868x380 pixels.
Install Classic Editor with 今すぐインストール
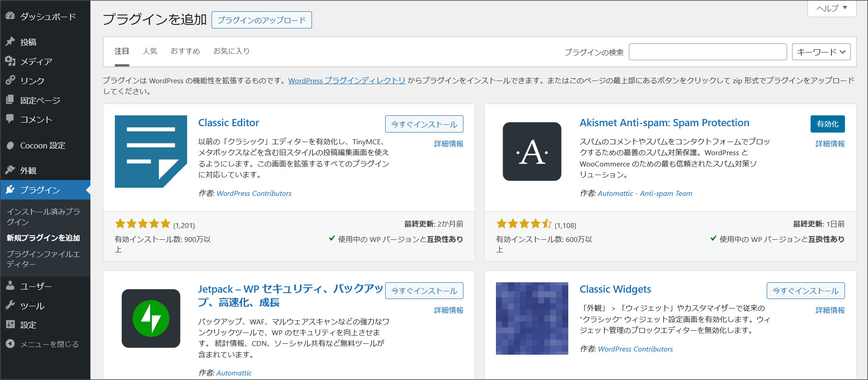(x=424, y=124)
